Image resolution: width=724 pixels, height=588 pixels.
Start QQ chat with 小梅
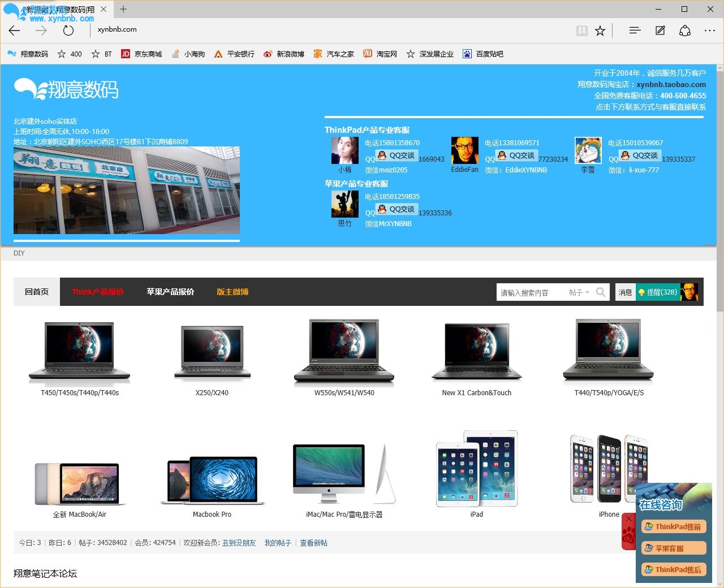click(396, 155)
